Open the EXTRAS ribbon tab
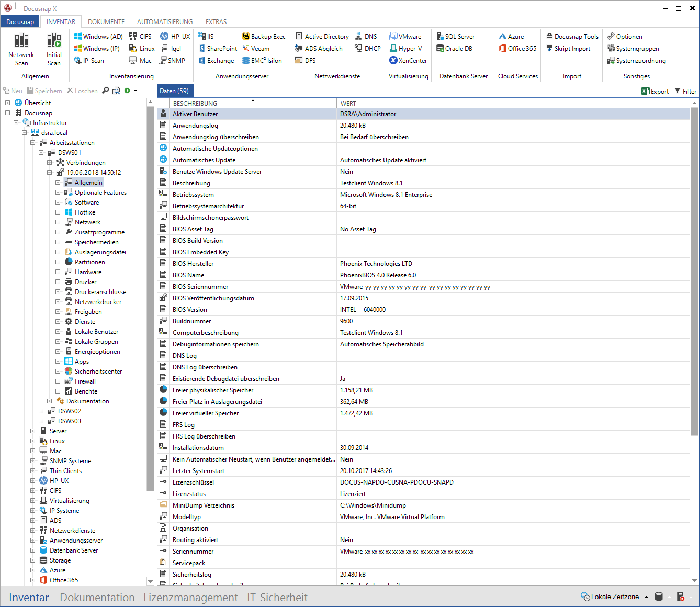Viewport: 700px width, 607px height. [x=216, y=21]
